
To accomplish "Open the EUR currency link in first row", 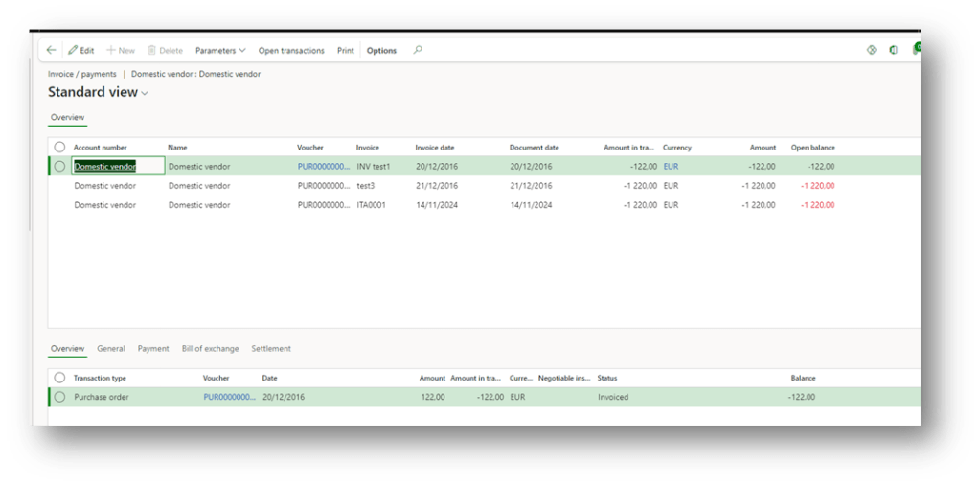I will coord(671,166).
